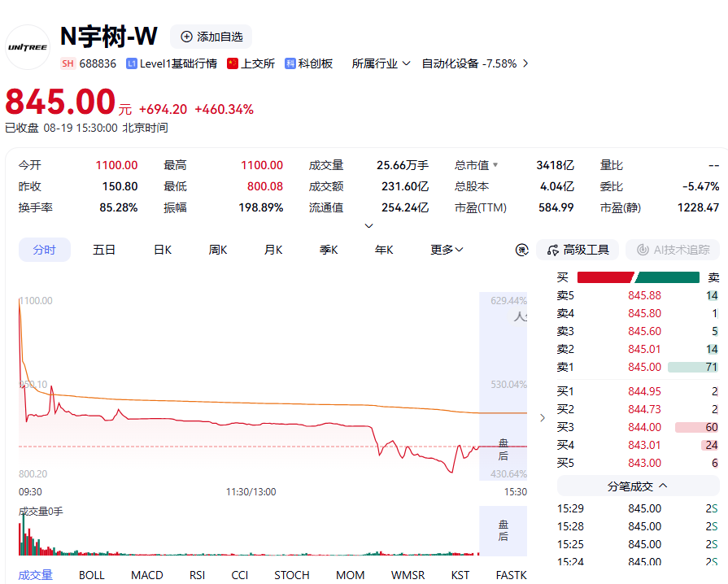The height and width of the screenshot is (584, 728).
Task: Select the KST indicator tab
Action: (460, 575)
